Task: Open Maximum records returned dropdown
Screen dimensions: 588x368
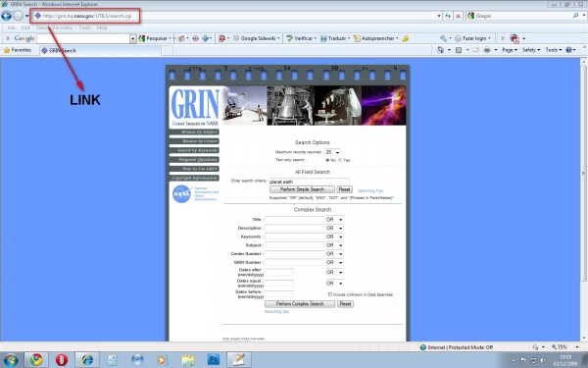Action: pos(332,152)
